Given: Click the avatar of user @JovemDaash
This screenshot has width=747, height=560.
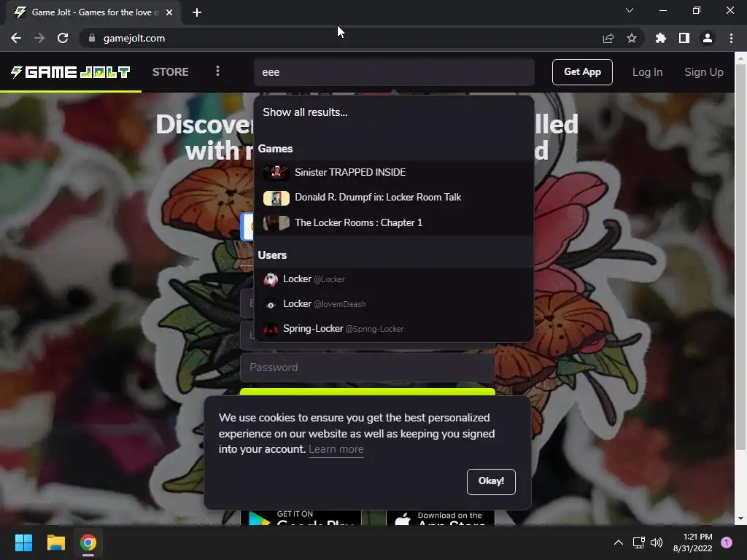Looking at the screenshot, I should pyautogui.click(x=271, y=304).
